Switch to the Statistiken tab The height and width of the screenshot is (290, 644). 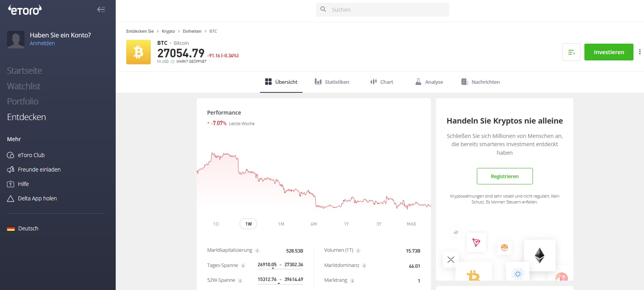(x=332, y=82)
